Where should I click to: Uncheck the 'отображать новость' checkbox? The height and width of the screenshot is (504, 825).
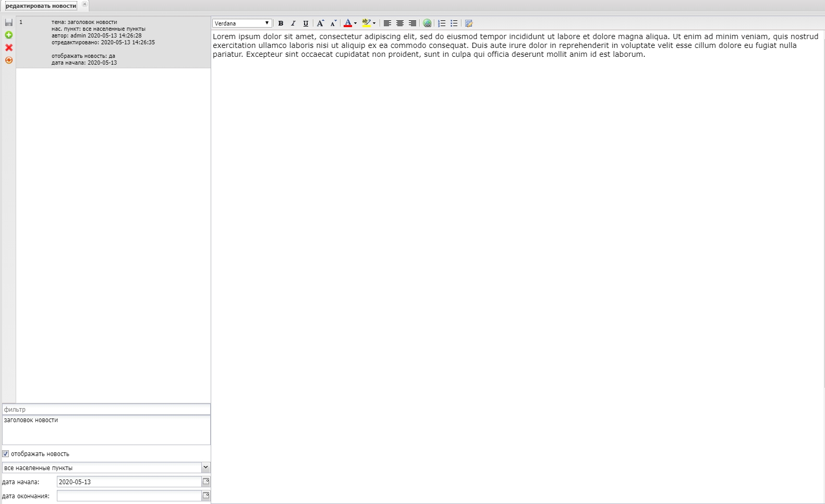(6, 454)
